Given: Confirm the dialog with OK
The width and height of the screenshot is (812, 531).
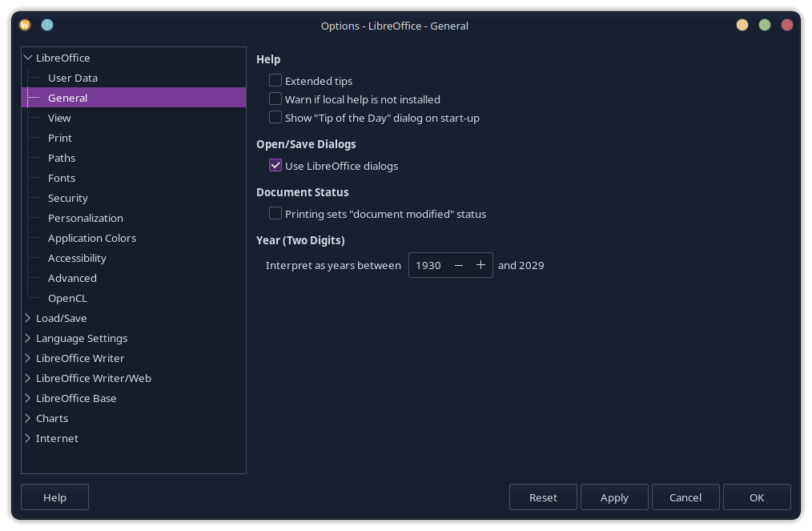Looking at the screenshot, I should [757, 497].
